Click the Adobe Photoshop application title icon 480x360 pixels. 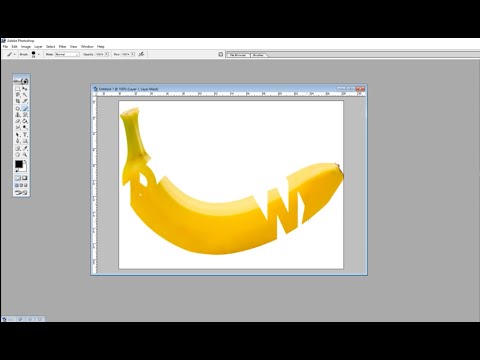pos(4,41)
